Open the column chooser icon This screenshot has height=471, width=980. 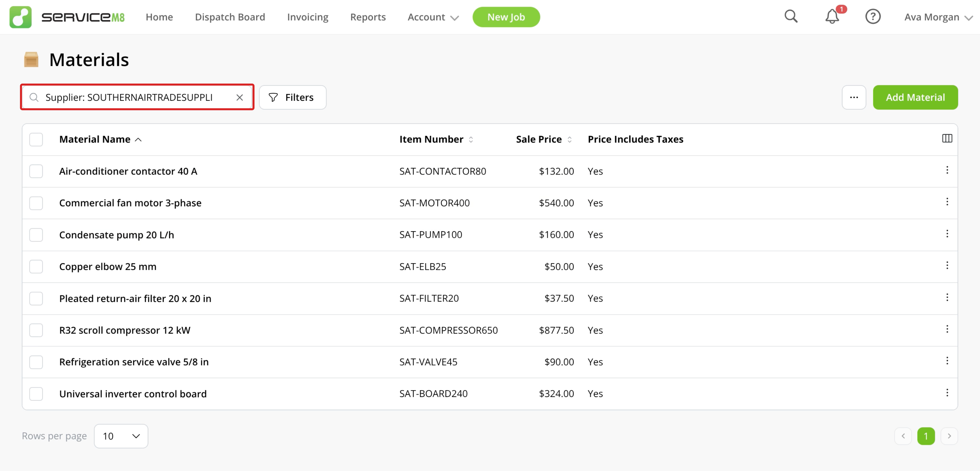point(947,138)
